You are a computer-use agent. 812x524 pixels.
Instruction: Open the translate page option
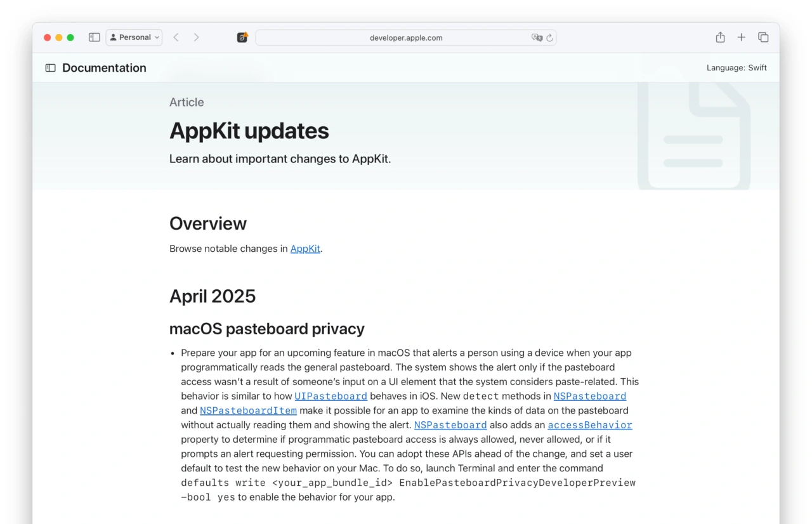coord(537,37)
